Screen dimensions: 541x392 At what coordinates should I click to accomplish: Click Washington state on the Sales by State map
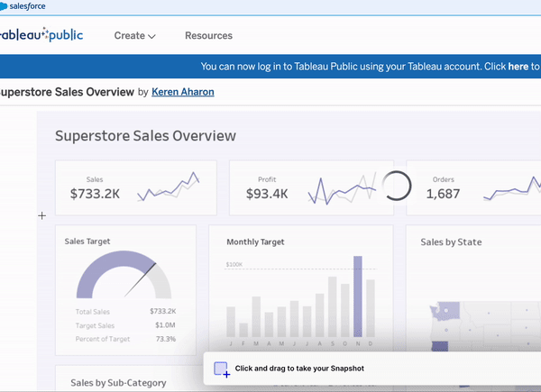pos(445,311)
